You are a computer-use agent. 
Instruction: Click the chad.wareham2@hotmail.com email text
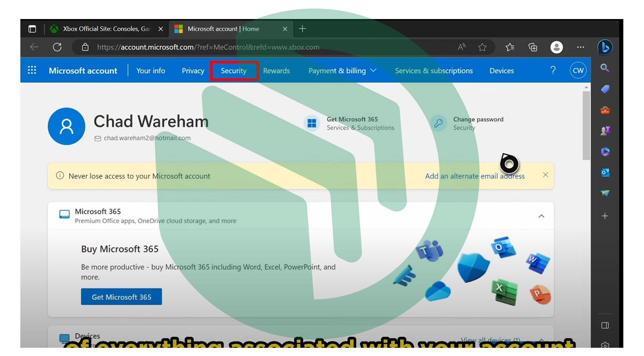click(147, 138)
